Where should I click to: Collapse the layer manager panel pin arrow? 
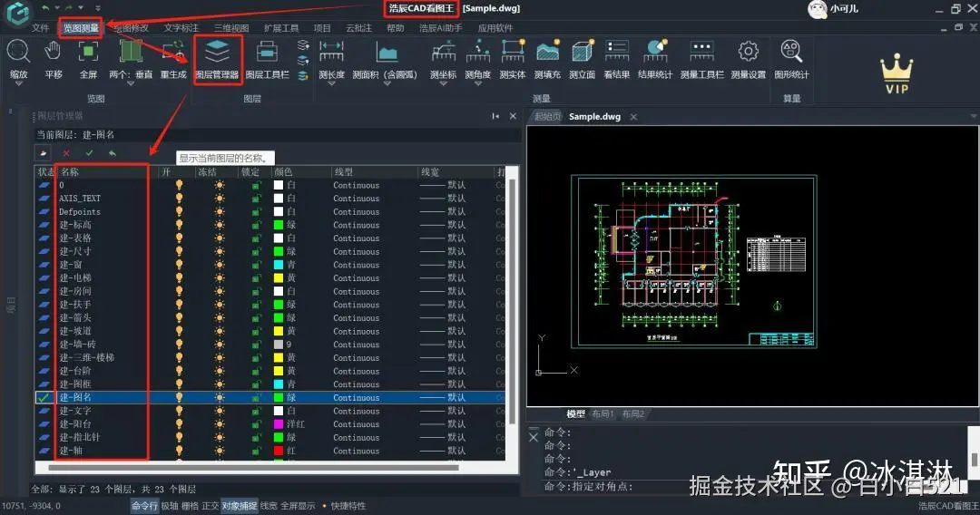[495, 116]
